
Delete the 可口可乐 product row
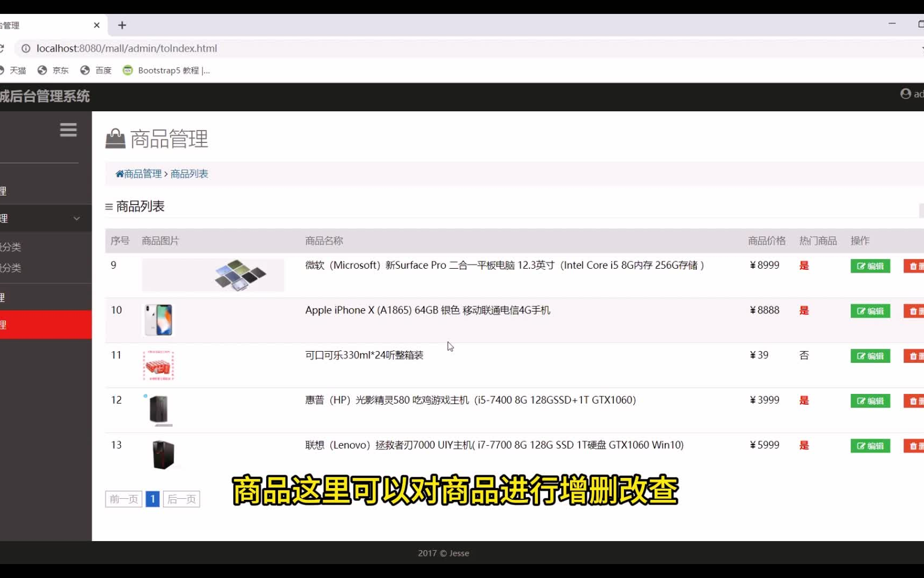click(x=914, y=356)
